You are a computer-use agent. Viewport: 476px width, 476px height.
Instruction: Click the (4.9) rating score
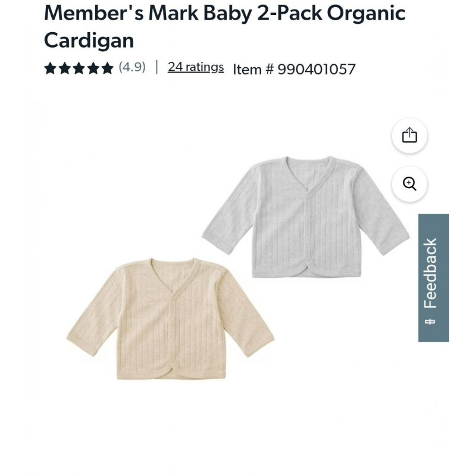click(132, 67)
